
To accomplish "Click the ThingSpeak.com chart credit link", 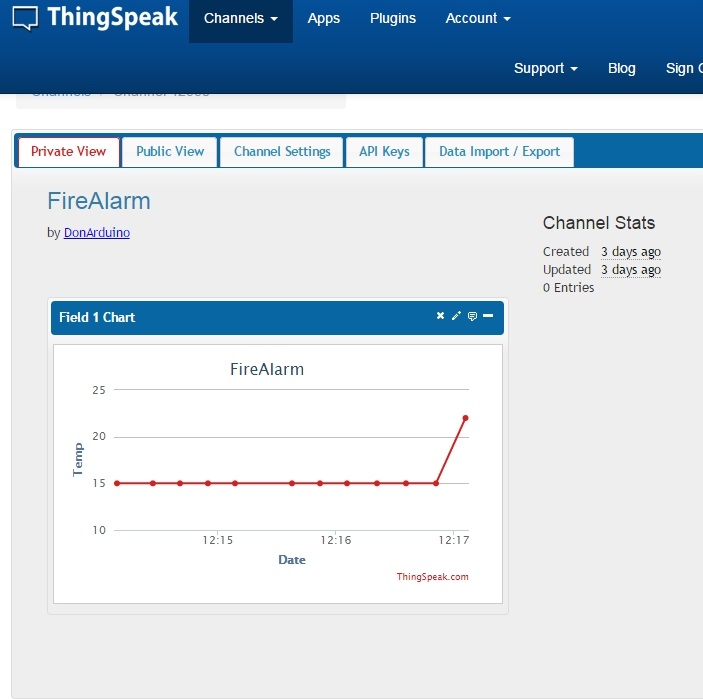I will tap(432, 577).
